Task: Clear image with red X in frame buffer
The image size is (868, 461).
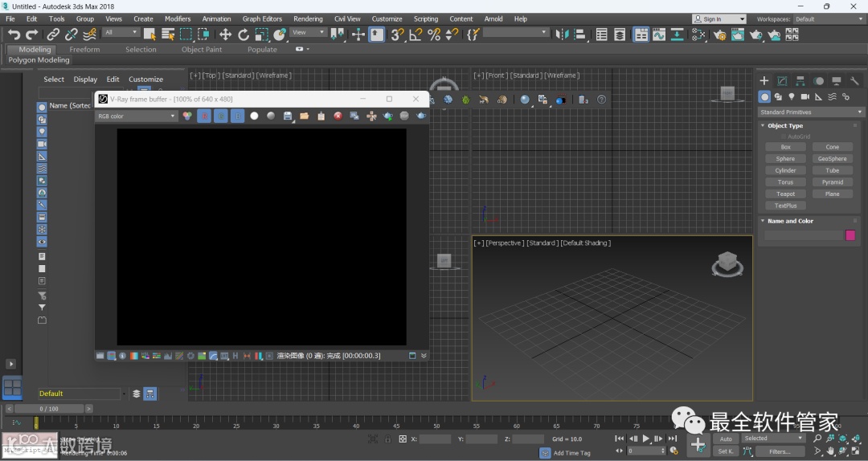Action: coord(338,116)
